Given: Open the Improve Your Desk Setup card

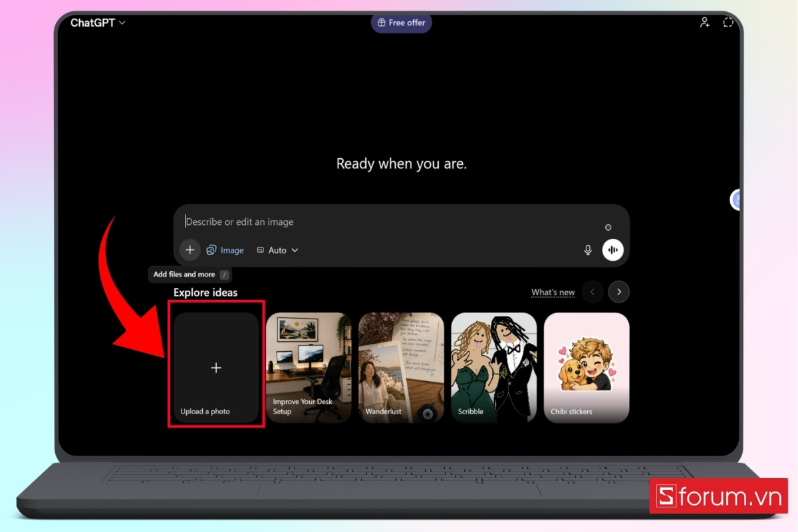Looking at the screenshot, I should pos(309,368).
